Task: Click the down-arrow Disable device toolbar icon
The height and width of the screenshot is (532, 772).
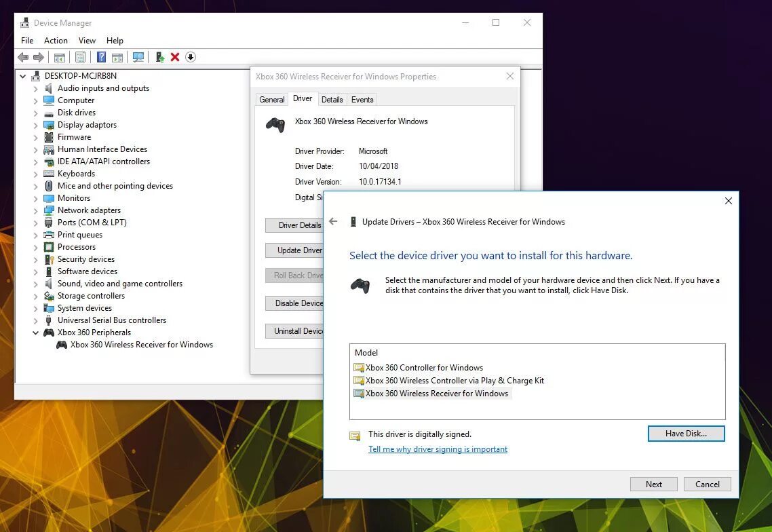Action: (191, 57)
